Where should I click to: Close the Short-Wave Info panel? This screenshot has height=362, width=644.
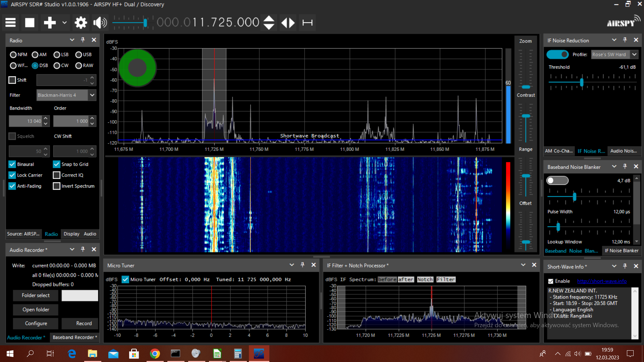(x=636, y=266)
